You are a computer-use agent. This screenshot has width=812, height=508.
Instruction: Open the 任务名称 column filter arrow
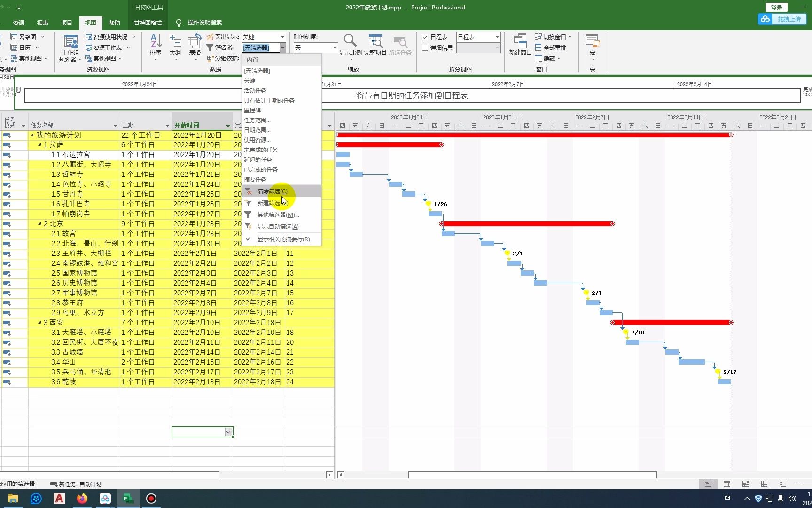click(115, 126)
